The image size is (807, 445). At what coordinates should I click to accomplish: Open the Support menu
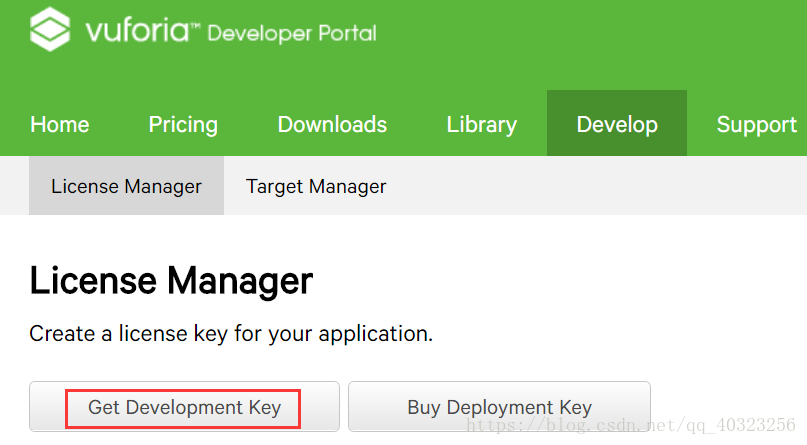(757, 125)
